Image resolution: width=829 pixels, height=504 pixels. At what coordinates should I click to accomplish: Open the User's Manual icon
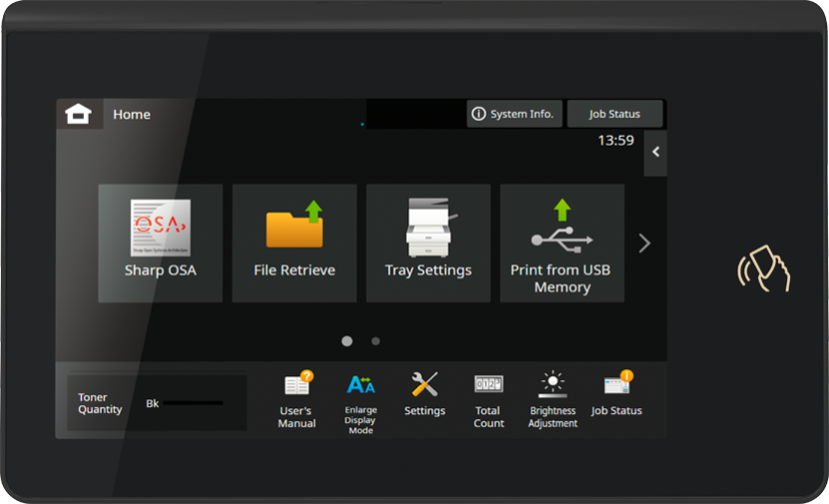click(x=297, y=400)
